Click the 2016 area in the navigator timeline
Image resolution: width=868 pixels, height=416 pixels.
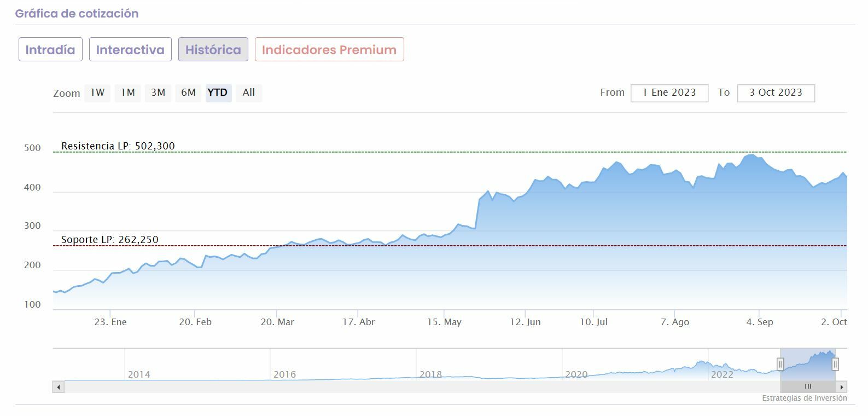click(284, 374)
